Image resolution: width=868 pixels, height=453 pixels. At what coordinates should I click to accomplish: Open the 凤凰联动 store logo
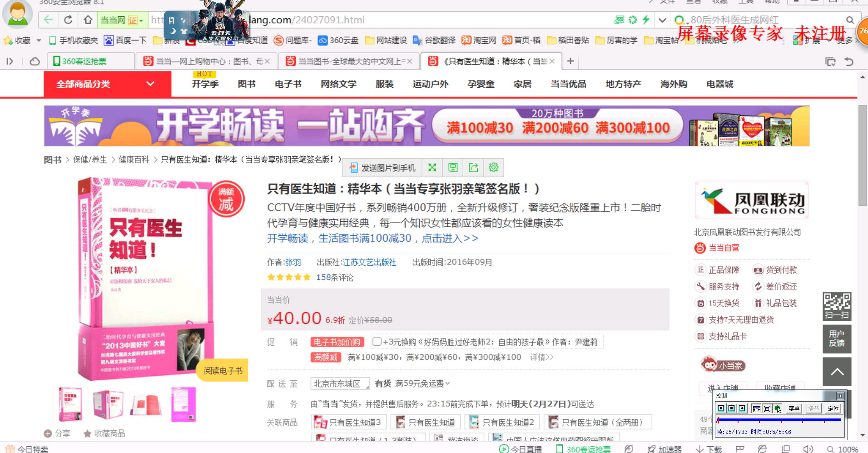[752, 200]
